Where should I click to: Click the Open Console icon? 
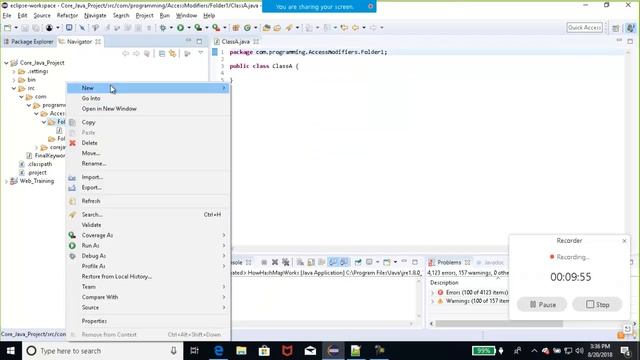(x=387, y=262)
